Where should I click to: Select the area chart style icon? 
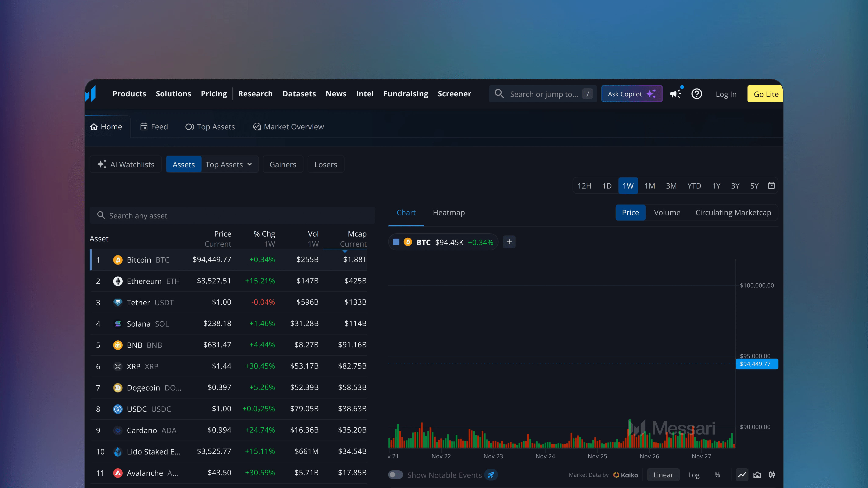tap(757, 475)
